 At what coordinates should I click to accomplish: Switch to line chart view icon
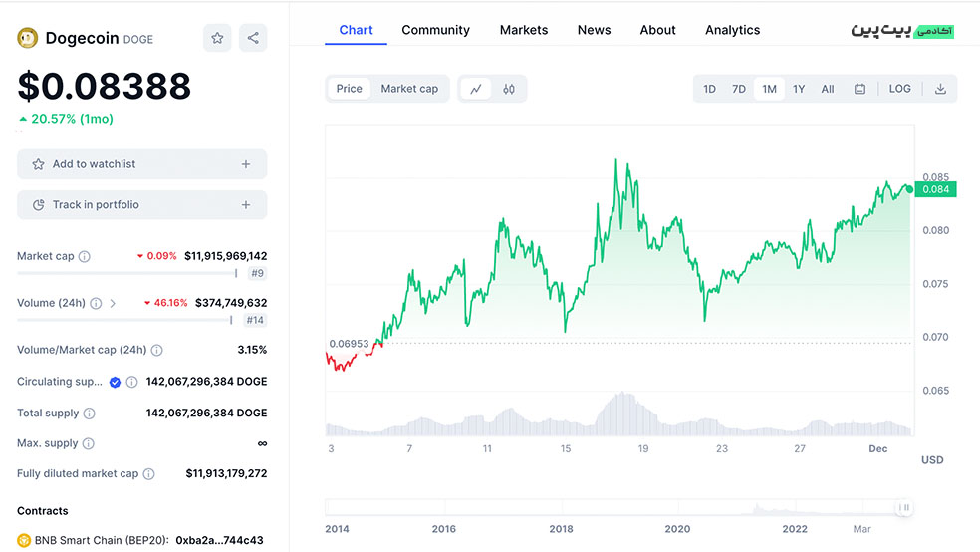(476, 89)
